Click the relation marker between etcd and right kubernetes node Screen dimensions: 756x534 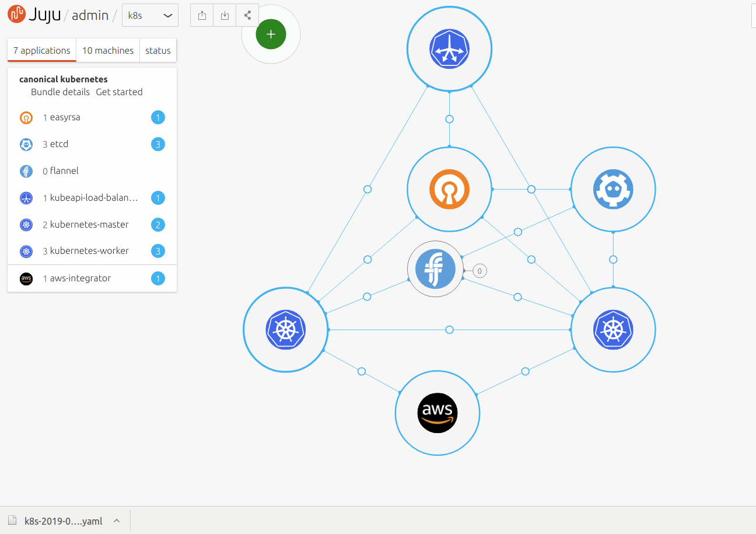point(613,260)
